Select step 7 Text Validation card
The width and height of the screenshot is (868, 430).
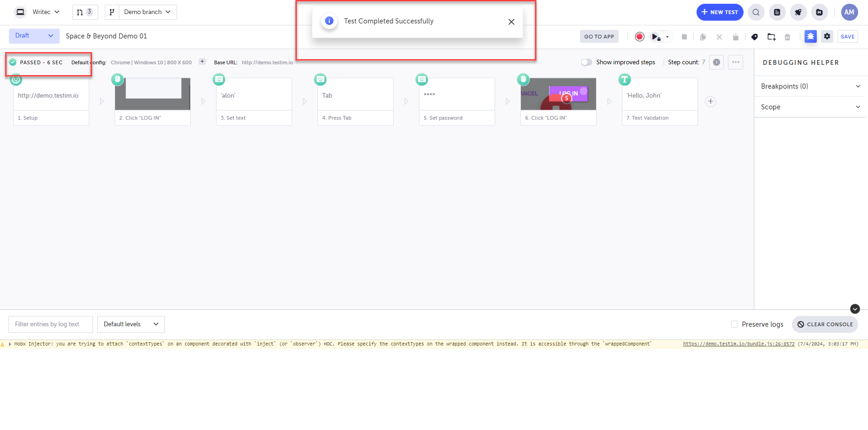pyautogui.click(x=660, y=101)
